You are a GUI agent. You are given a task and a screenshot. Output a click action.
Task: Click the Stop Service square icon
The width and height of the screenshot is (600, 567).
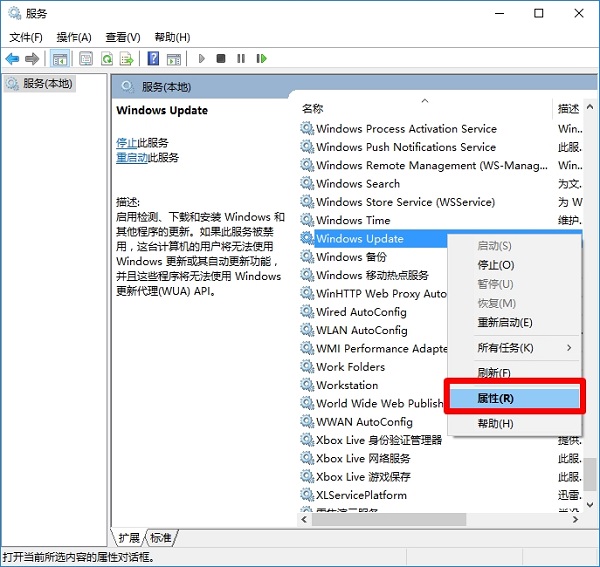(x=221, y=59)
